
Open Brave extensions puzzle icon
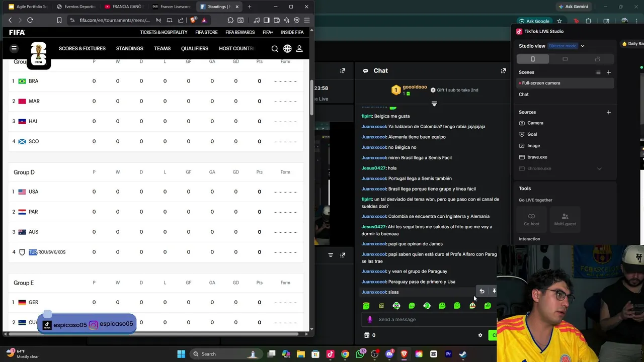[x=230, y=20]
